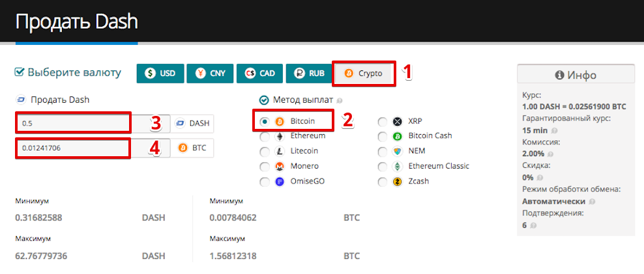Select the NEM radio button

point(383,152)
